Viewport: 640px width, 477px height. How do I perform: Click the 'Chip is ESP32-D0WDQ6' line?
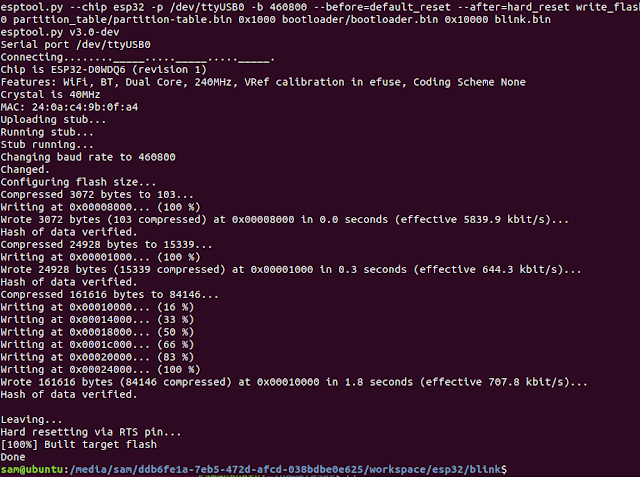104,70
